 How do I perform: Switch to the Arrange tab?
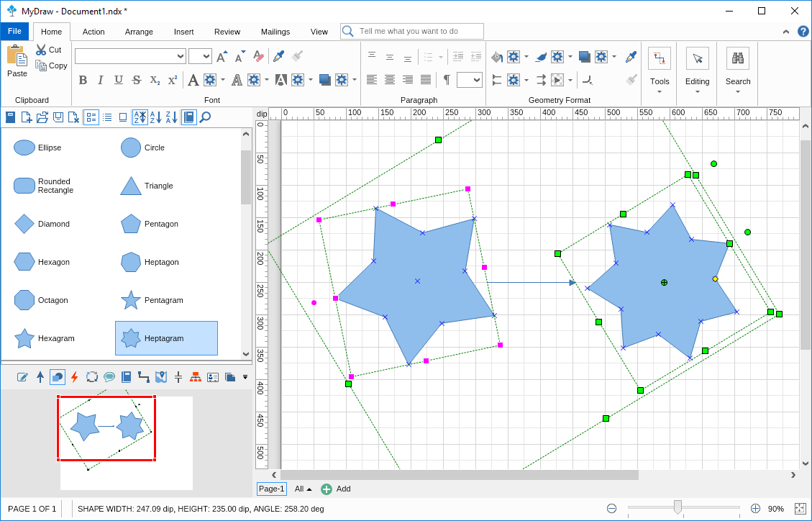[139, 32]
